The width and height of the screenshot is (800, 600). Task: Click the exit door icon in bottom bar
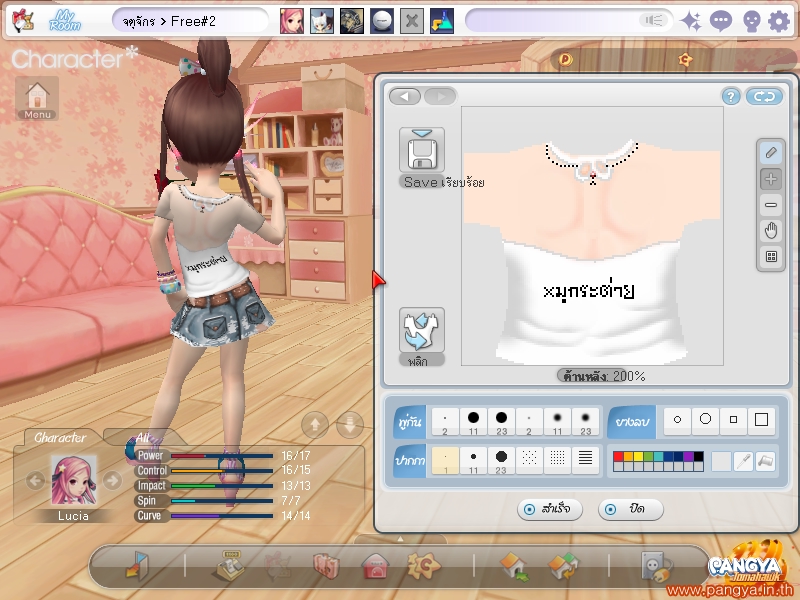137,565
